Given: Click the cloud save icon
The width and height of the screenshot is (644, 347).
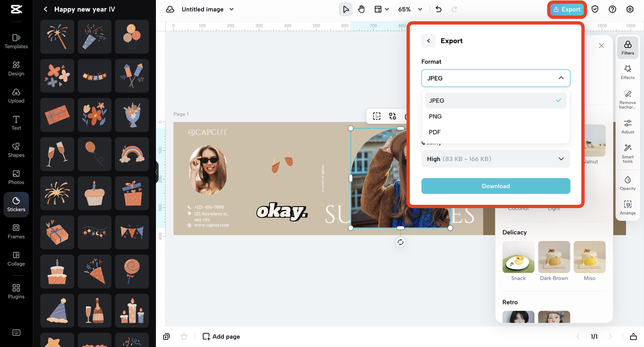Looking at the screenshot, I should [x=170, y=9].
